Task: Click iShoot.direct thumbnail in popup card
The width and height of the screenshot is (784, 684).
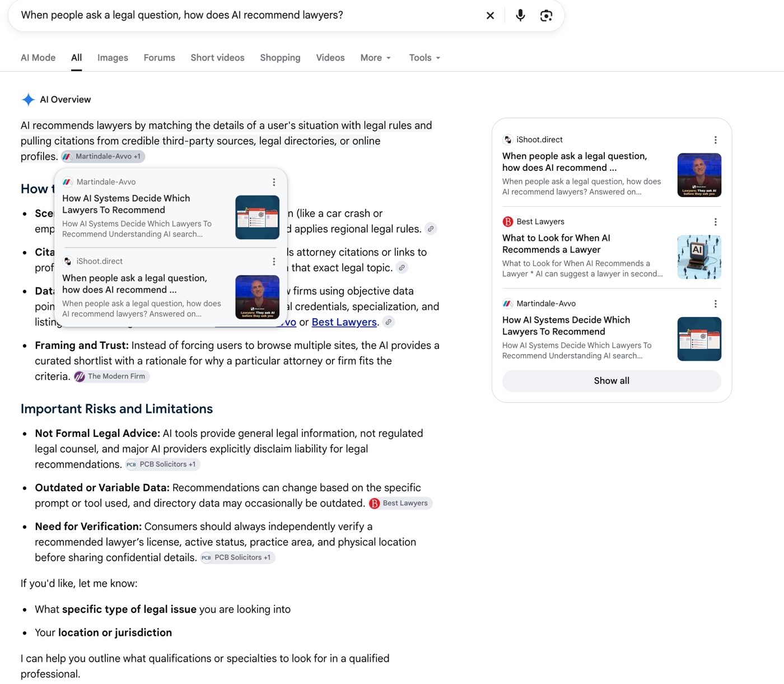Action: point(258,297)
